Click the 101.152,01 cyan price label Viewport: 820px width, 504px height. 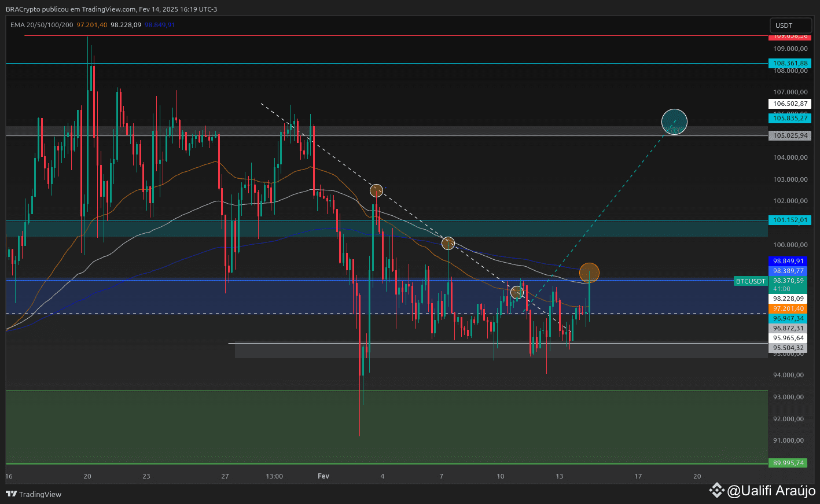[x=790, y=220]
